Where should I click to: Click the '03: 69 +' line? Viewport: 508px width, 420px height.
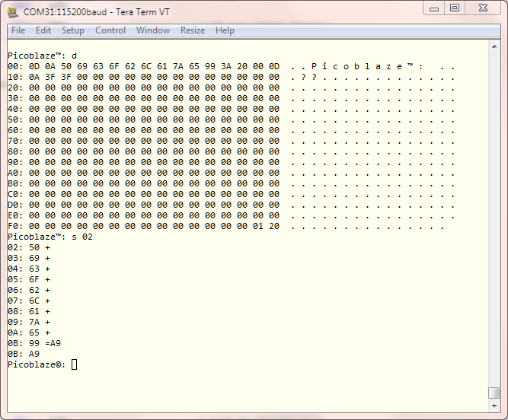(x=29, y=258)
